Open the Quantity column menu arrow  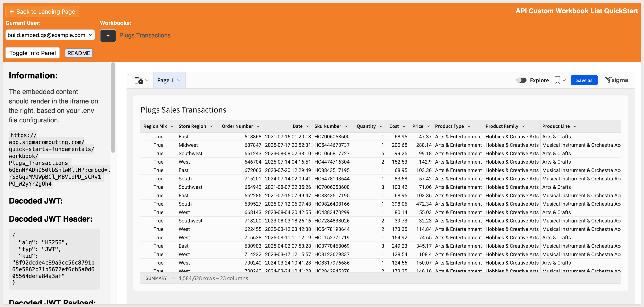coord(381,126)
